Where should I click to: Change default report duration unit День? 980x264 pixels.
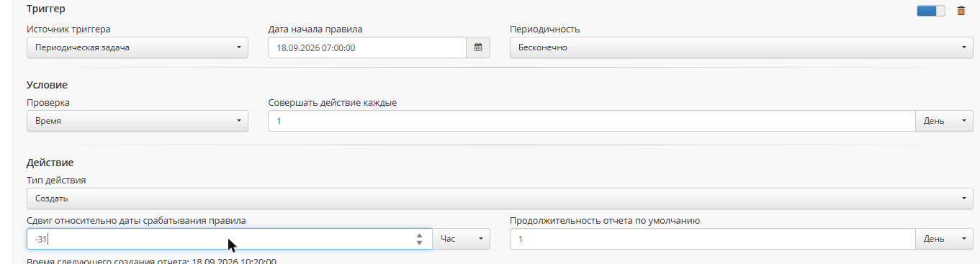point(944,239)
